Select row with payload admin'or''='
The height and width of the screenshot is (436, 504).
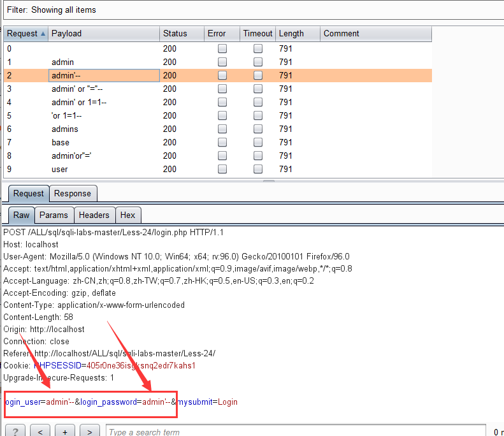218,156
